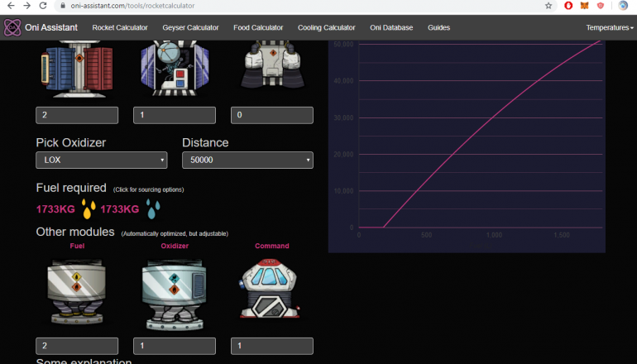
Task: Click the site lock icon in address bar
Action: [63, 6]
